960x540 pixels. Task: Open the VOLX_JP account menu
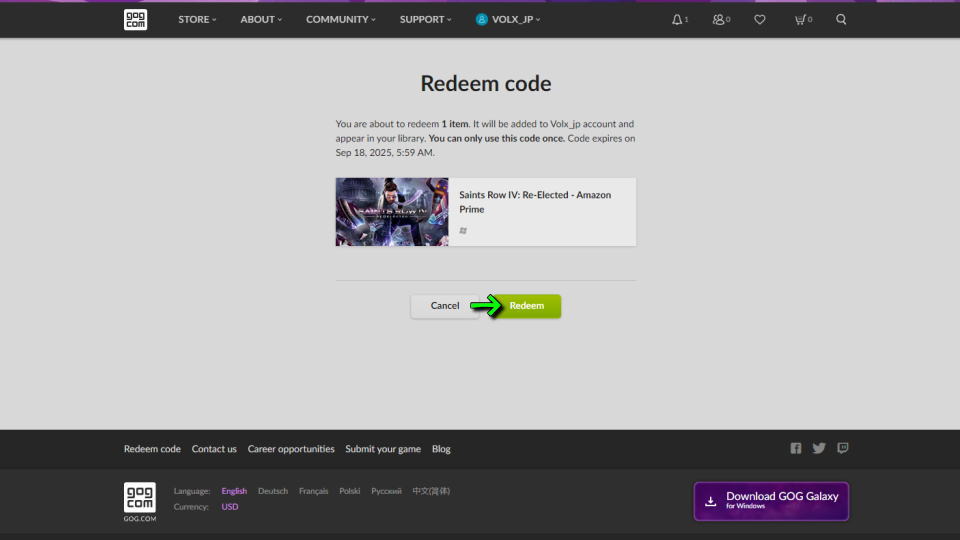pyautogui.click(x=509, y=20)
